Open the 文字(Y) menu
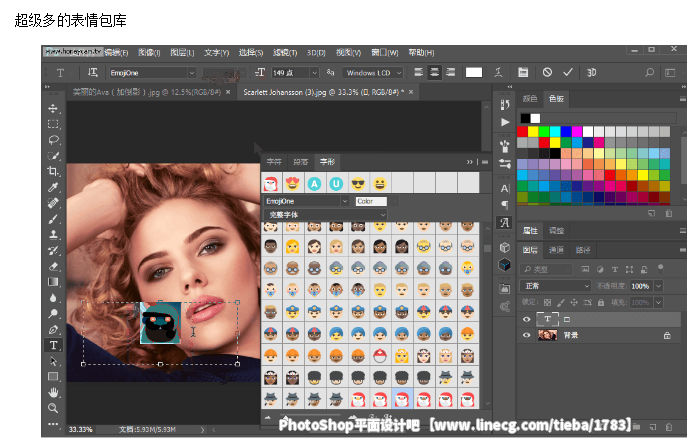The height and width of the screenshot is (444, 687). point(216,53)
